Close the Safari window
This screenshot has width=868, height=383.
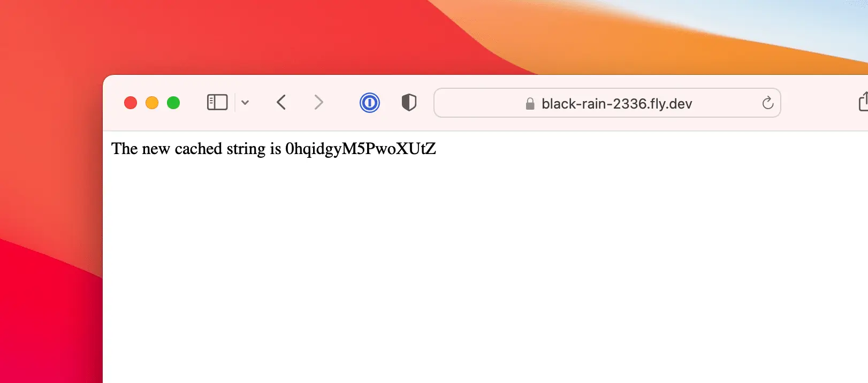click(x=131, y=103)
